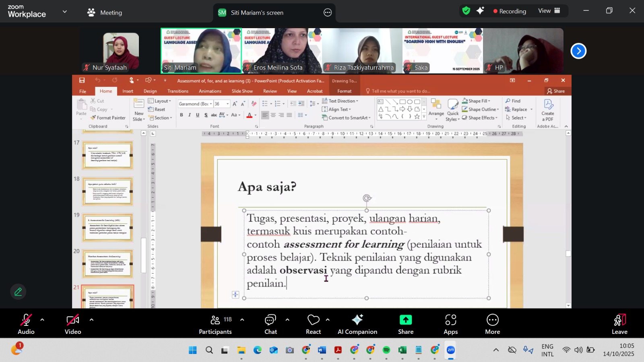
Task: Click the annotate pencil icon
Action: (18, 292)
